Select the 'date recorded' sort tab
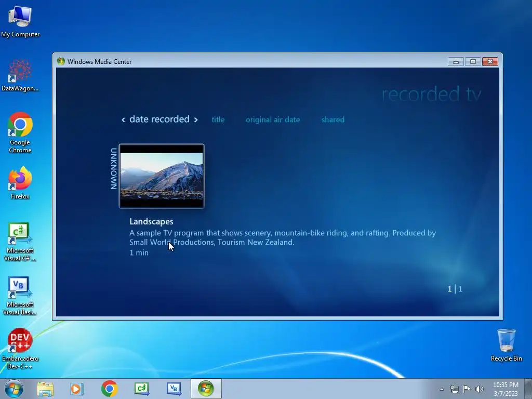The width and height of the screenshot is (532, 399). pos(159,119)
